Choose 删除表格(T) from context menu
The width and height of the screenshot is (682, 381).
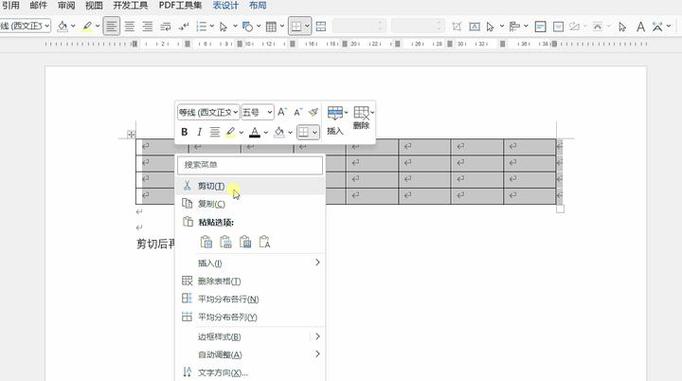(250, 281)
